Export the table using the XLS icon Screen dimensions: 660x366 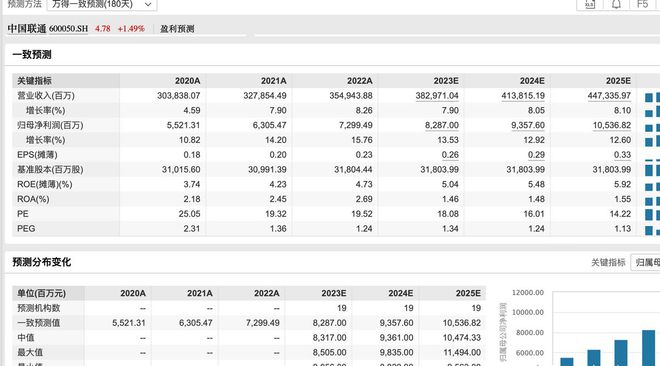[590, 4]
